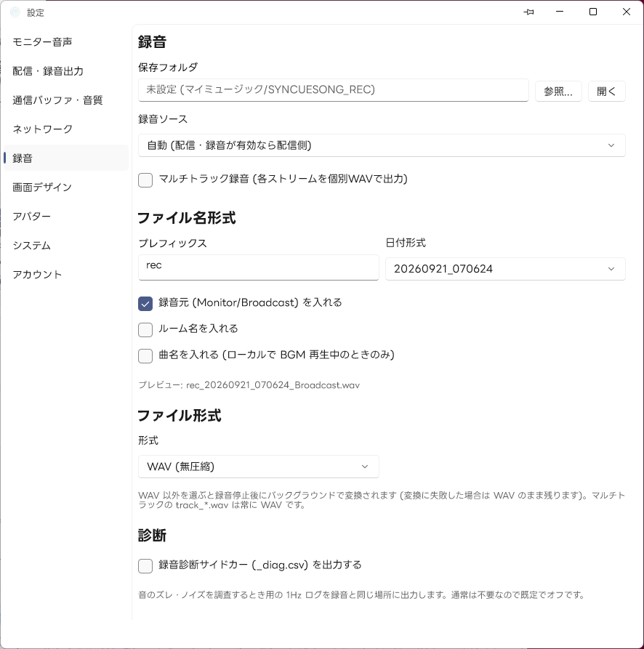Viewport: 644px width, 649px height.
Task: Click the 診断 heading
Action: 152,535
